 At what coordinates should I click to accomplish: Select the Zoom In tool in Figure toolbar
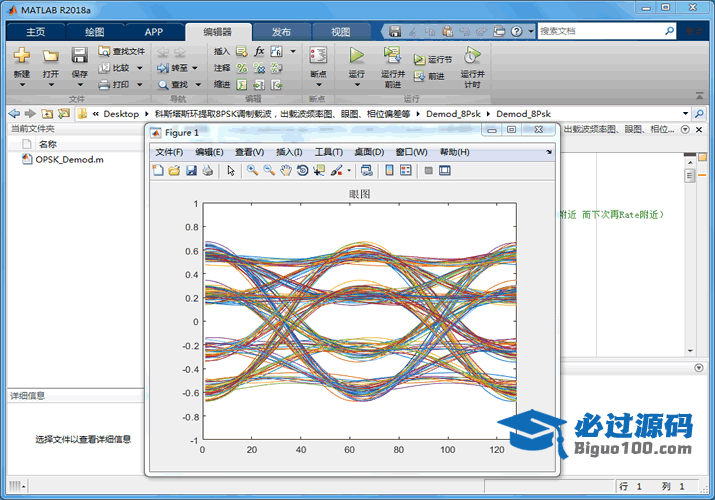coord(252,170)
